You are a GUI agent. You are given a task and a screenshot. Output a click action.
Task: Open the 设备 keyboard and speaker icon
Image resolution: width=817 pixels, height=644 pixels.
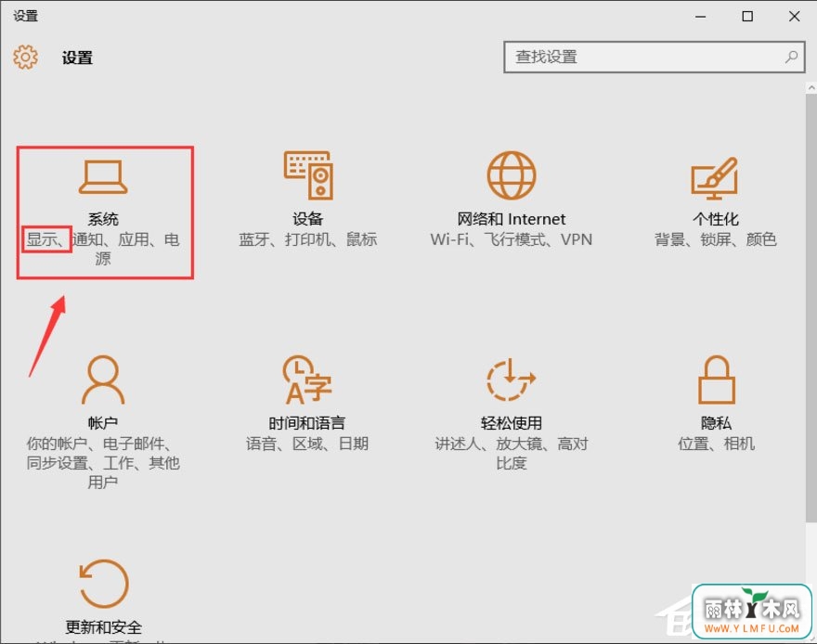point(308,175)
